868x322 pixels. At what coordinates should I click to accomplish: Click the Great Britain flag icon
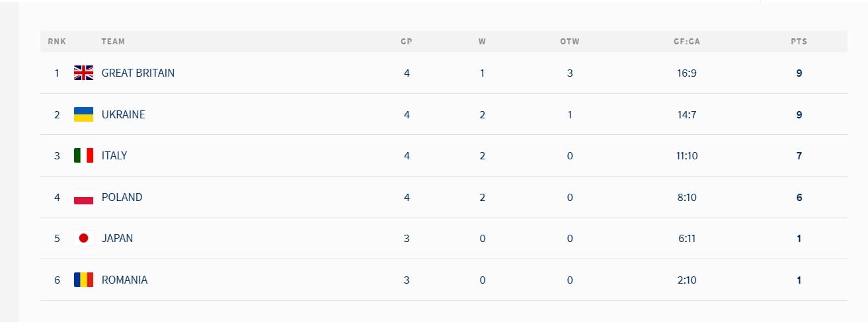point(83,73)
